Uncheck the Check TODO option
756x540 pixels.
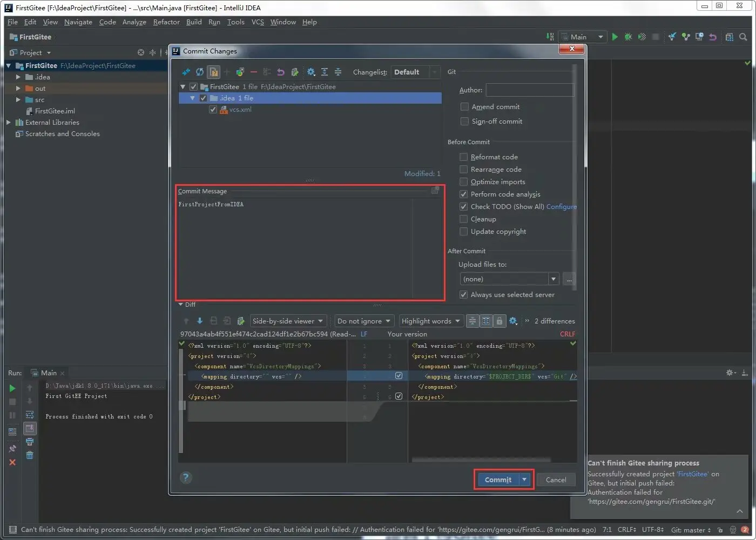(463, 207)
